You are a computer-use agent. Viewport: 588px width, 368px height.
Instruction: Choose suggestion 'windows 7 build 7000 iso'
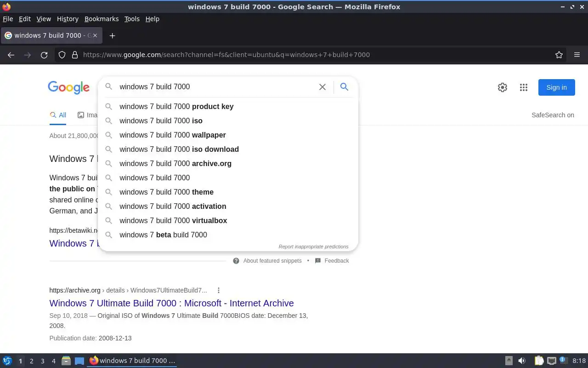pyautogui.click(x=228, y=121)
